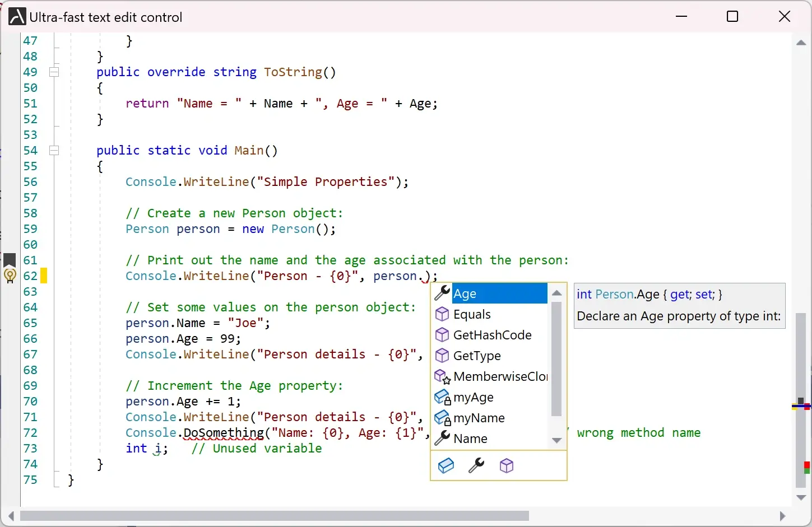Collapse the ToString method fold at line 49
Image resolution: width=812 pixels, height=527 pixels.
54,72
